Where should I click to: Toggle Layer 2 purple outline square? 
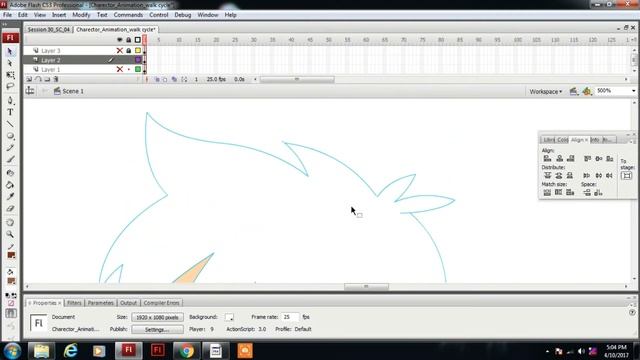[138, 60]
